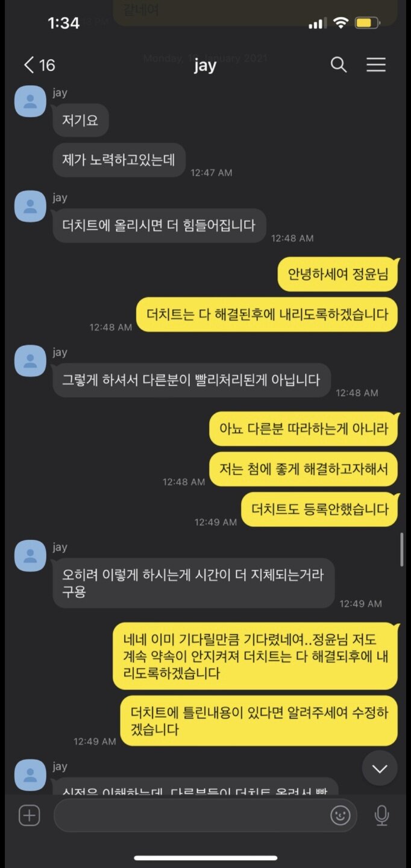Jump to latest with down chevron button

pyautogui.click(x=380, y=769)
